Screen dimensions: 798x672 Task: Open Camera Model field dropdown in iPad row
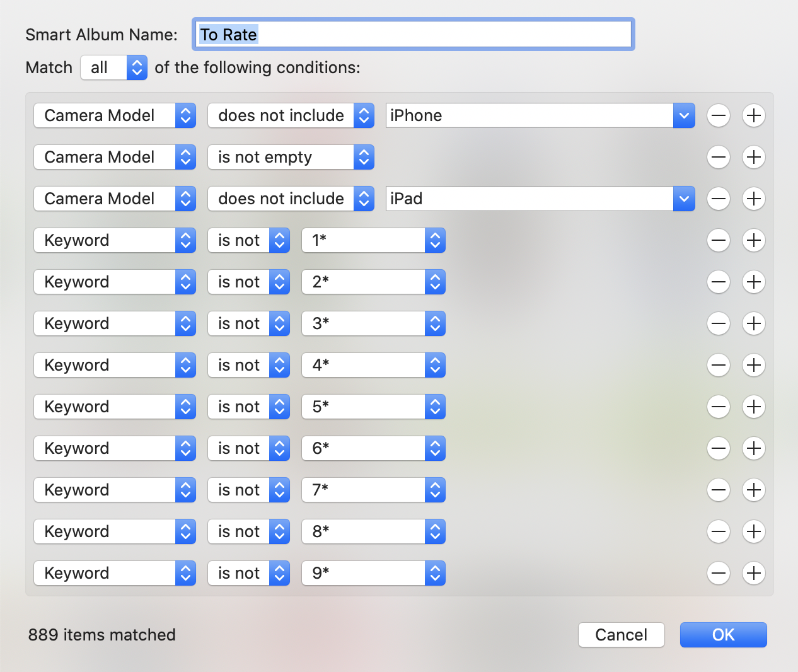point(115,199)
